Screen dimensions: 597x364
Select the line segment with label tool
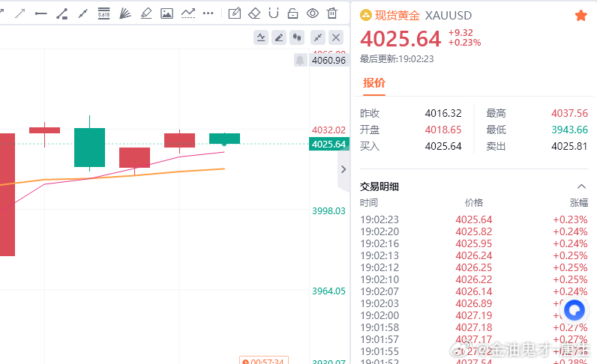click(61, 13)
